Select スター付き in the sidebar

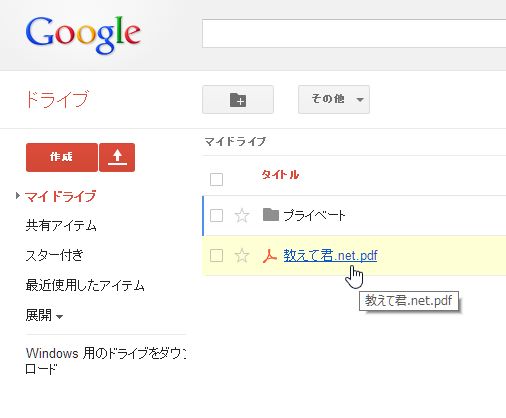54,255
